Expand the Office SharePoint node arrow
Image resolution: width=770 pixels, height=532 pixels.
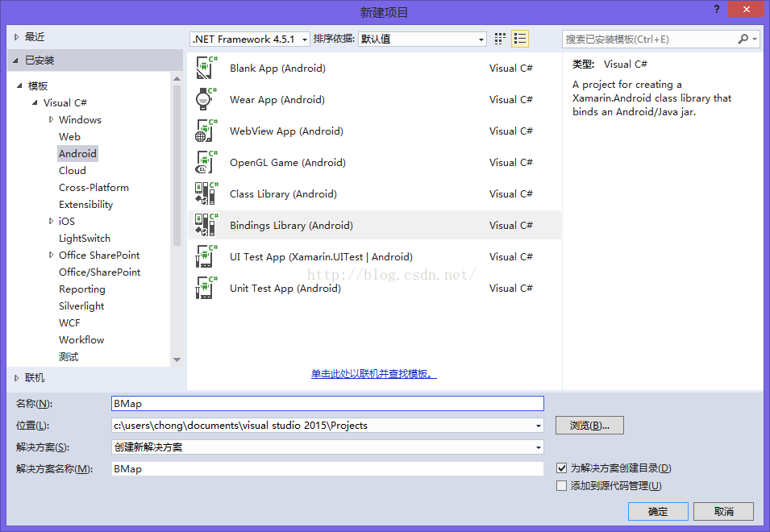pyautogui.click(x=51, y=255)
